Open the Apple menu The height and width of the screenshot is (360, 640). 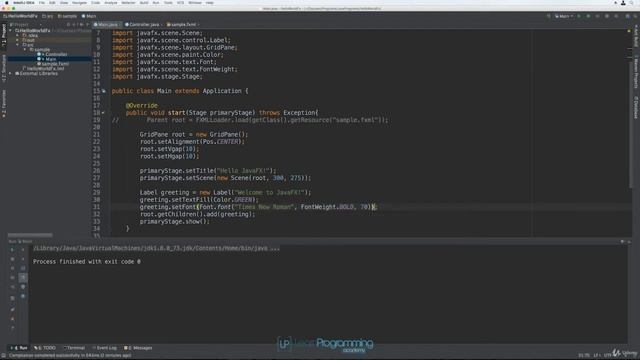point(6,3)
